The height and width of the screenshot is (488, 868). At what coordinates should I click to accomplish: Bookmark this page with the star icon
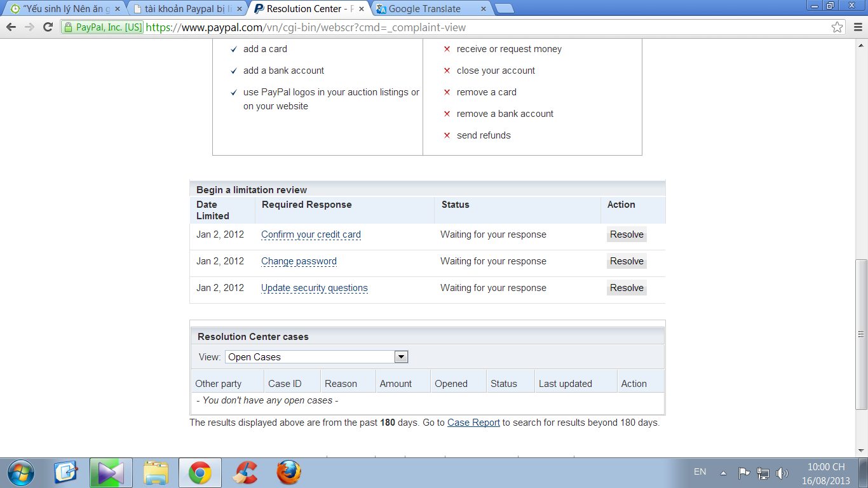click(837, 27)
